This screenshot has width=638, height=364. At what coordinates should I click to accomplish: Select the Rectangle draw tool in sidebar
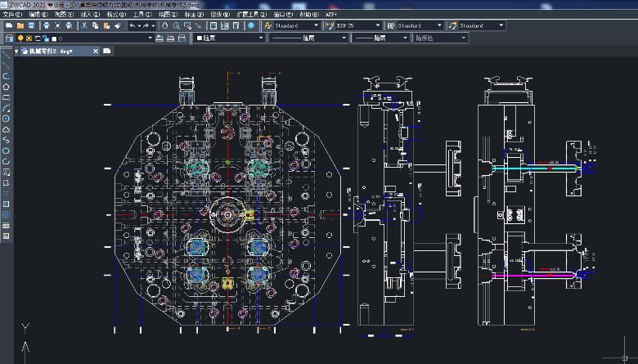point(6,97)
